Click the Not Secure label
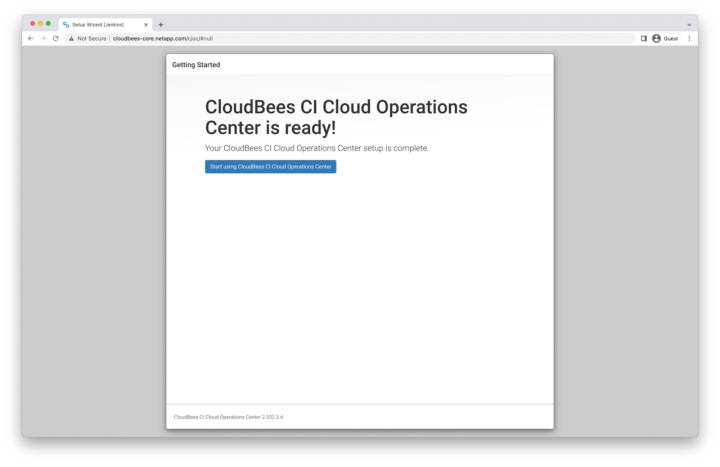Image resolution: width=720 pixels, height=467 pixels. [92, 38]
